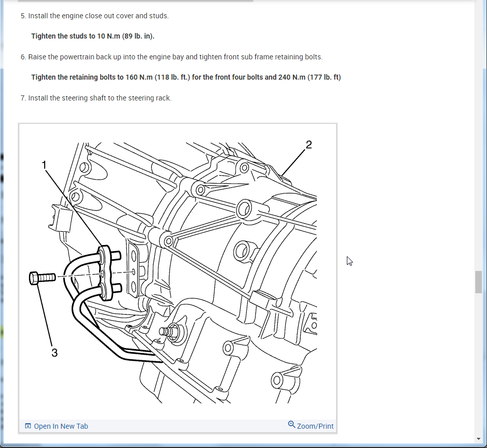Screen dimensions: 487x448
Task: Click the vertical scrollbar thumb
Action: point(478,282)
